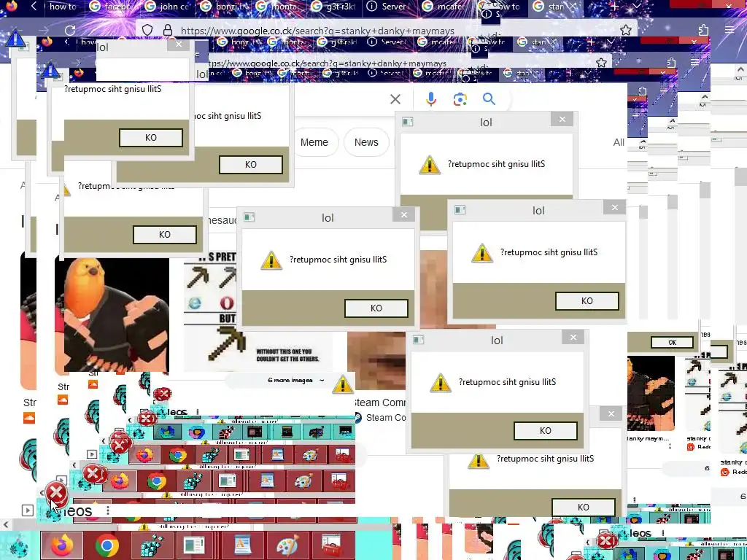The image size is (747, 560).
Task: Clear the Google search box with the X
Action: coord(395,99)
